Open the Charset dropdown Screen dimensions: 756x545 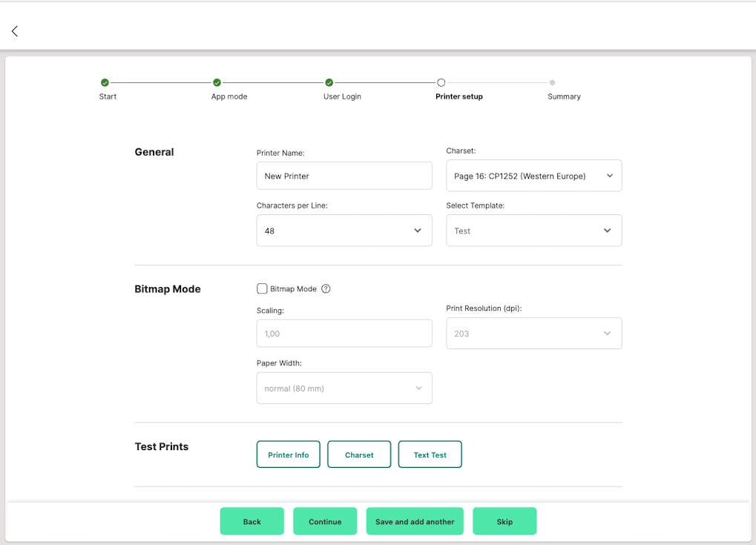pos(533,176)
